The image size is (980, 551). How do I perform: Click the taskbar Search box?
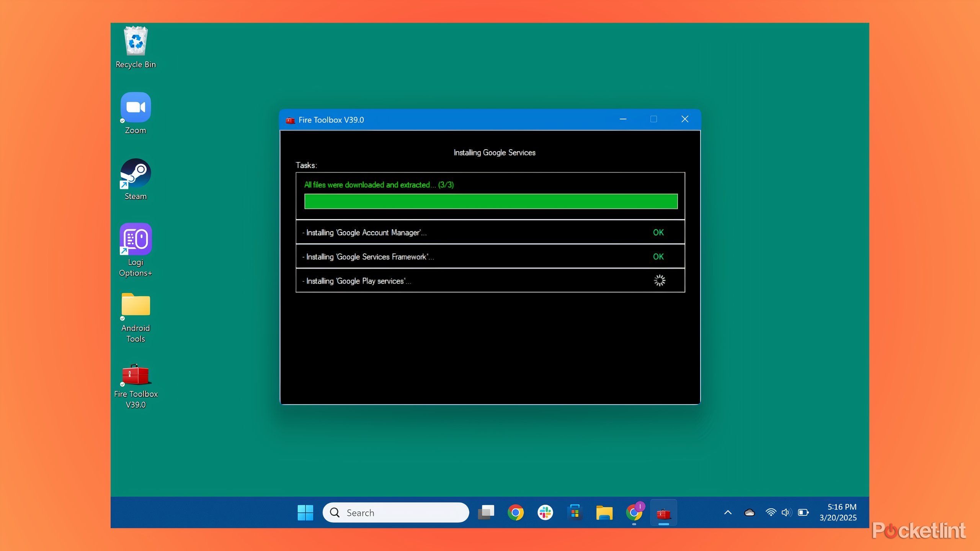pos(395,512)
